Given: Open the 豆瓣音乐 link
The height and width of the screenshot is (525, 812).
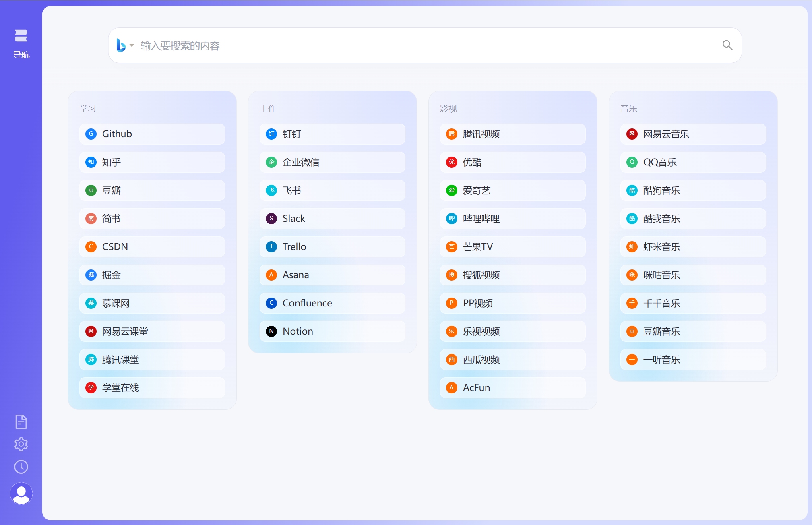Looking at the screenshot, I should [x=693, y=331].
